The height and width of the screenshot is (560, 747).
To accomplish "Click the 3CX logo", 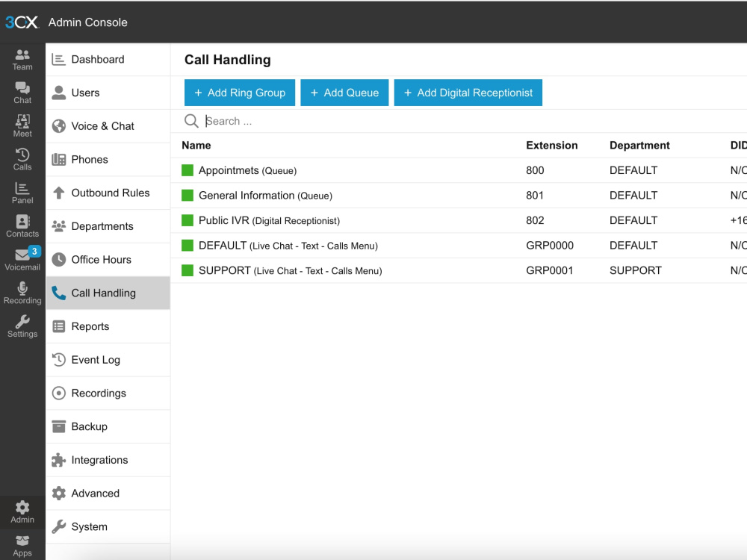I will [22, 22].
